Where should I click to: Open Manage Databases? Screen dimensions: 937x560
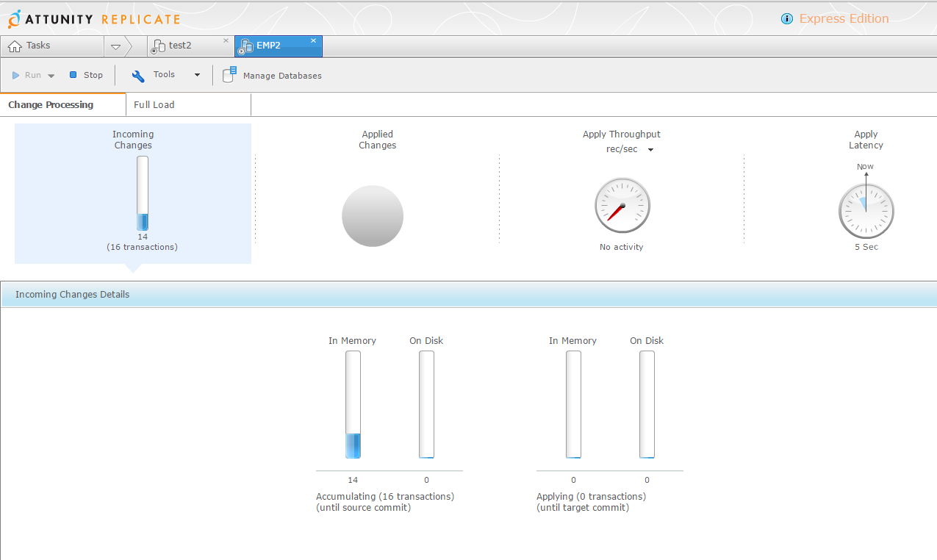pos(272,75)
